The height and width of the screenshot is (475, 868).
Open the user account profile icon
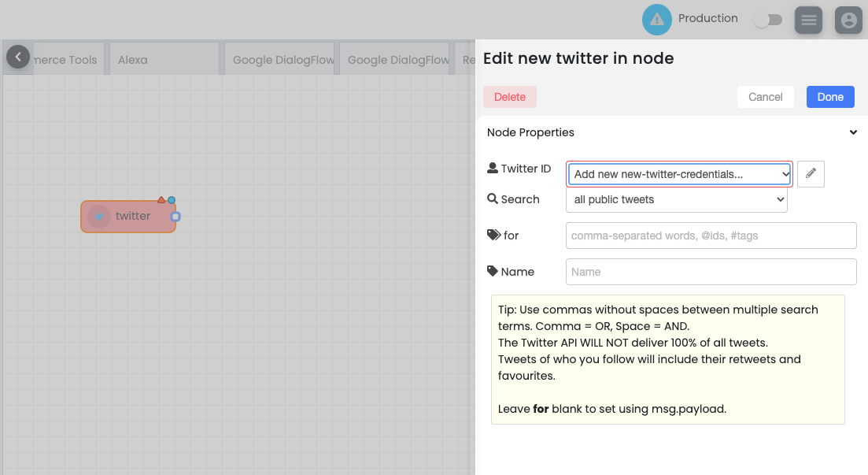point(848,20)
